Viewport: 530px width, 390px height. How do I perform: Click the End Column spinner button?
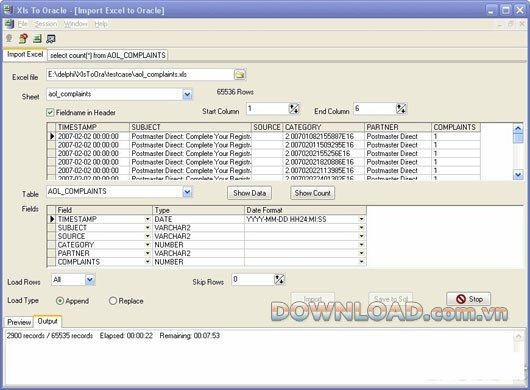401,109
